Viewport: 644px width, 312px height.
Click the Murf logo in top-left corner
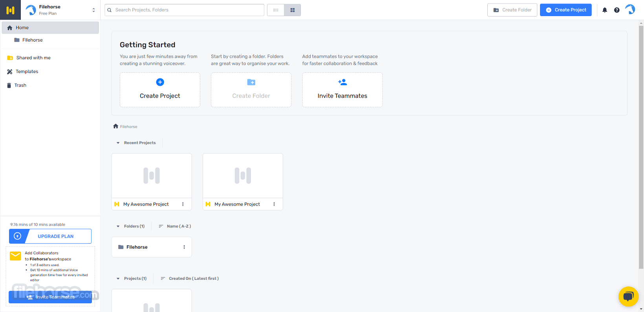coord(10,10)
